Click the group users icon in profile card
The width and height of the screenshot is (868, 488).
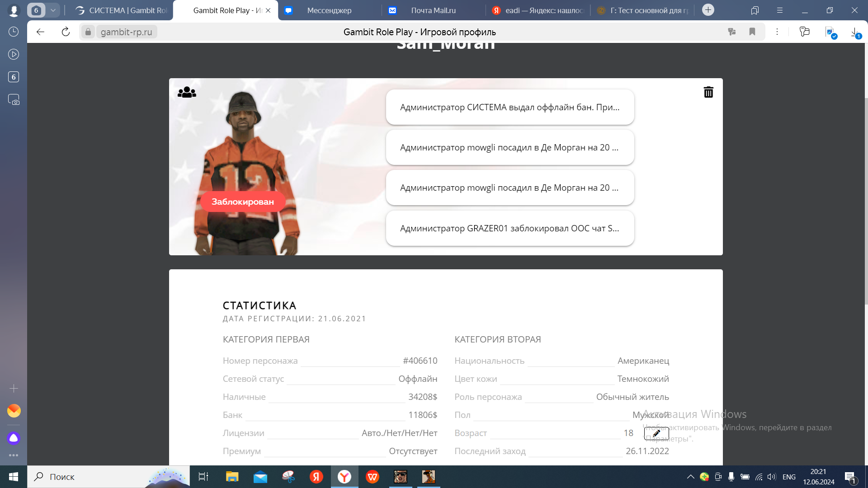pos(187,92)
